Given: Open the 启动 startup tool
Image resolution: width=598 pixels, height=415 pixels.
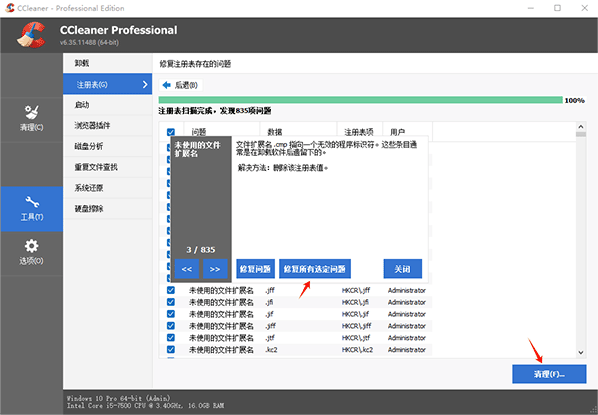Looking at the screenshot, I should (x=108, y=105).
